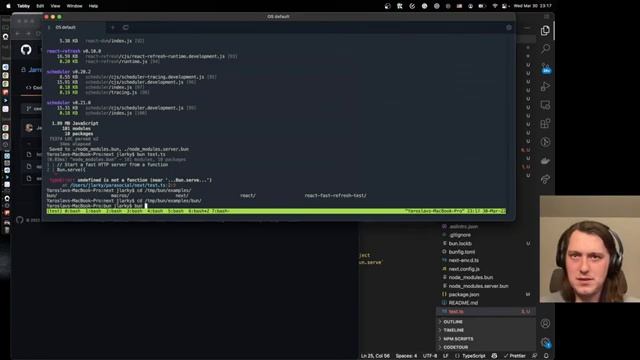Image resolution: width=640 pixels, height=360 pixels.
Task: Open the VS Code Explorer view icon
Action: click(545, 31)
